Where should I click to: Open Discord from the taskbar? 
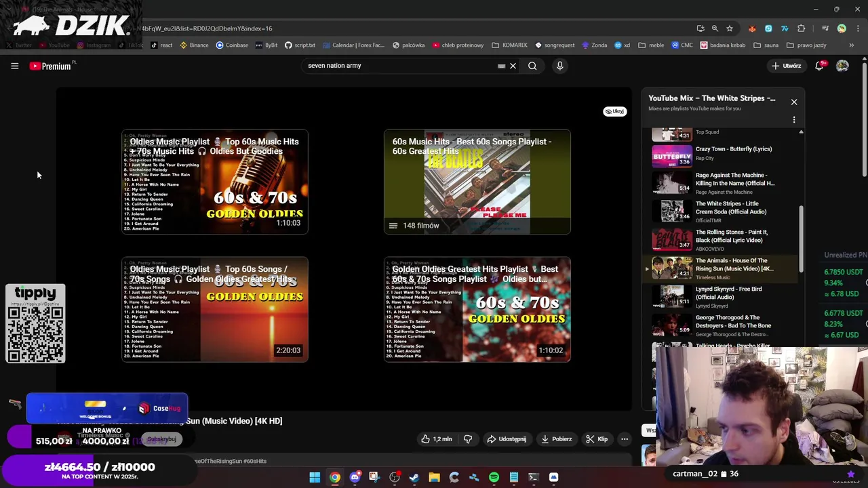(x=355, y=477)
